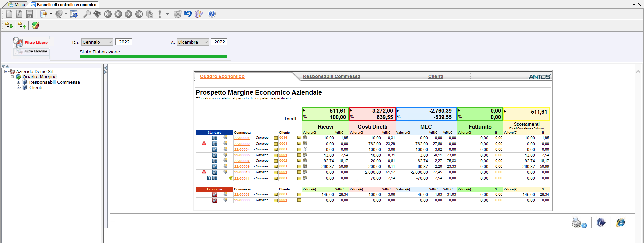644x243 pixels.
Task: Click the Word export icon
Action: click(601, 222)
